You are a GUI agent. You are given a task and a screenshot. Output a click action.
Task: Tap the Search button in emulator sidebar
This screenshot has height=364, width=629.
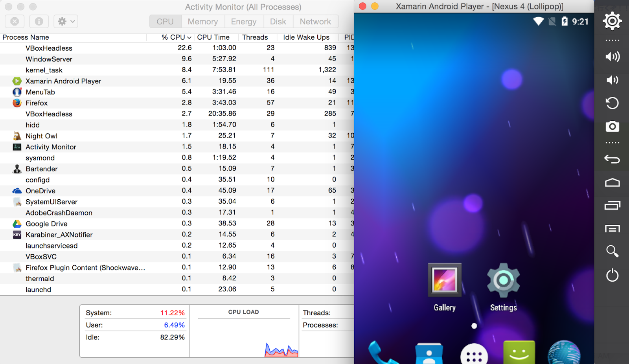[x=612, y=251]
